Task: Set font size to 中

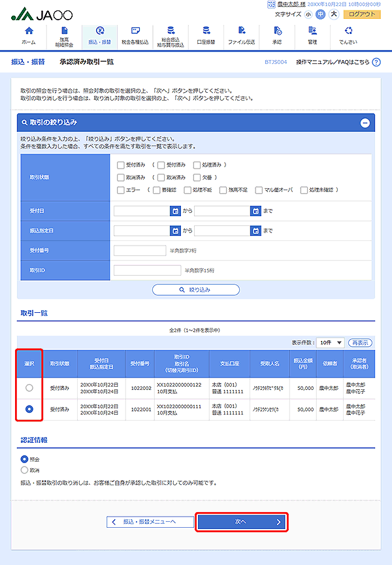Action: click(x=320, y=14)
